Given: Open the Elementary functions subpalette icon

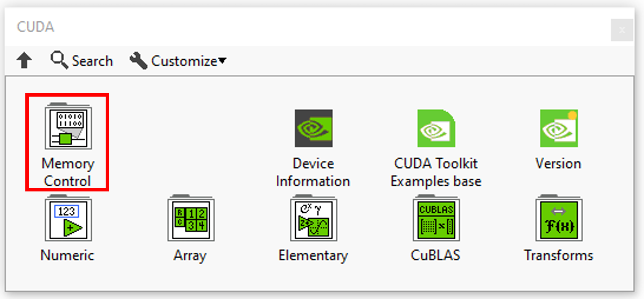Looking at the screenshot, I should 313,220.
